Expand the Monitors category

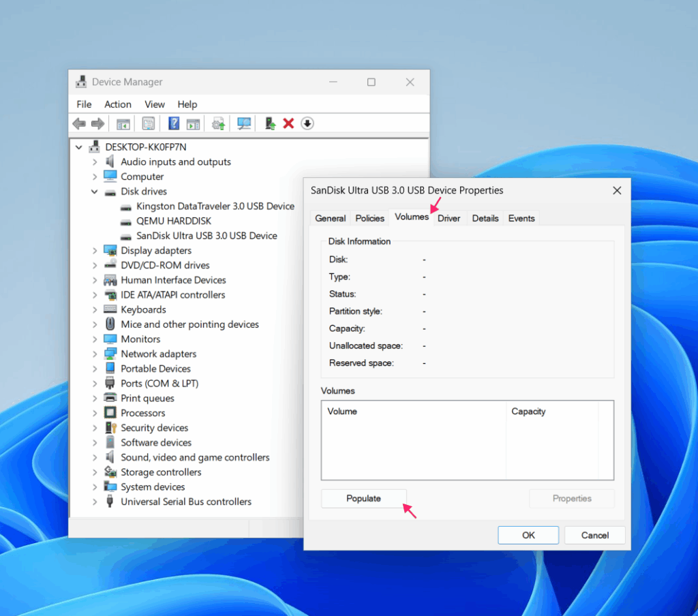pyautogui.click(x=94, y=339)
